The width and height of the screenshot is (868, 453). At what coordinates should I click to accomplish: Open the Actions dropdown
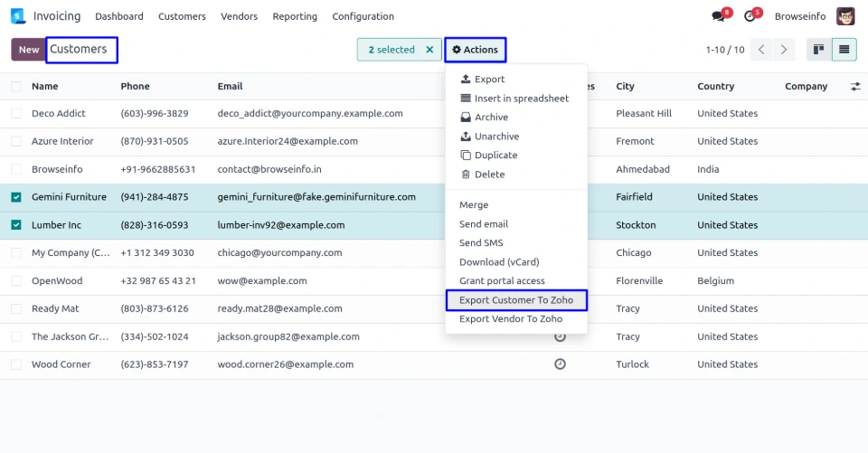[475, 50]
